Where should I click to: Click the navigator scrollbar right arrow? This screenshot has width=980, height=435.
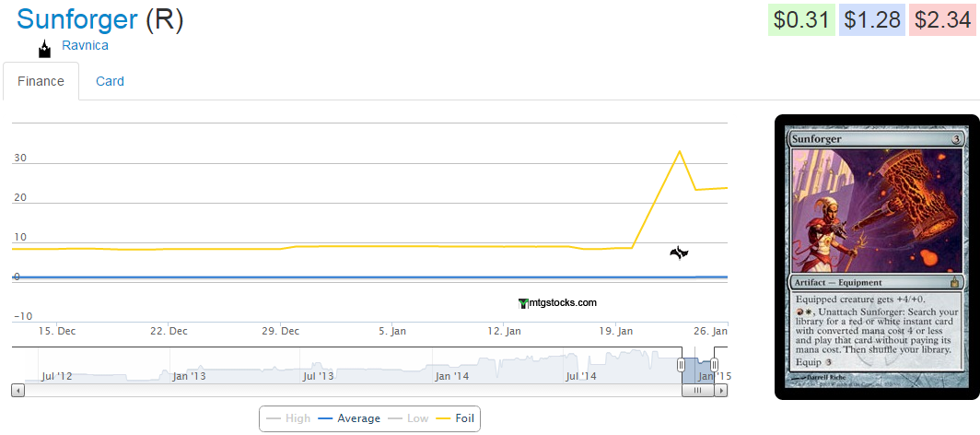point(721,391)
